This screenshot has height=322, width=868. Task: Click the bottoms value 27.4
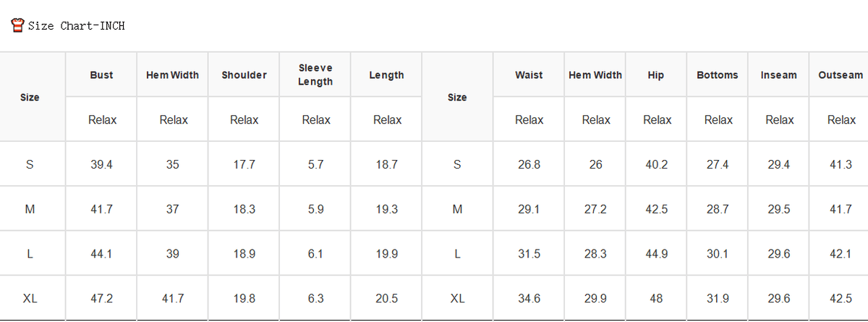coord(718,164)
